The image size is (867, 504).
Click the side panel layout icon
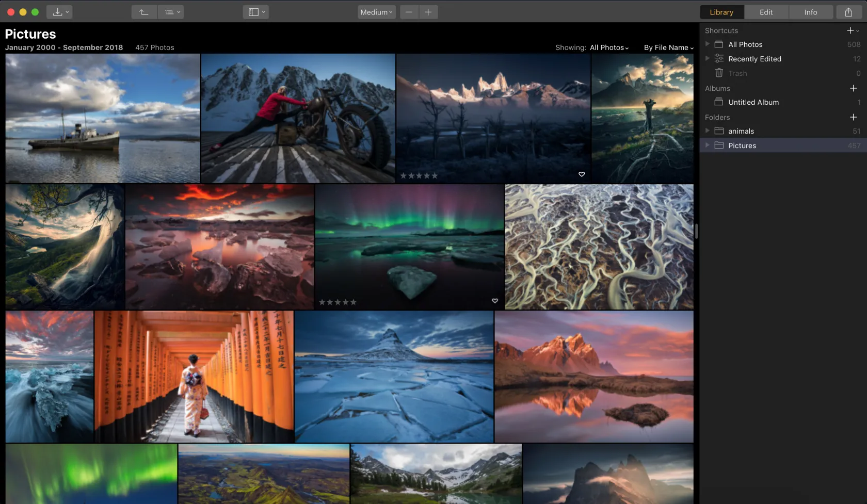(255, 12)
